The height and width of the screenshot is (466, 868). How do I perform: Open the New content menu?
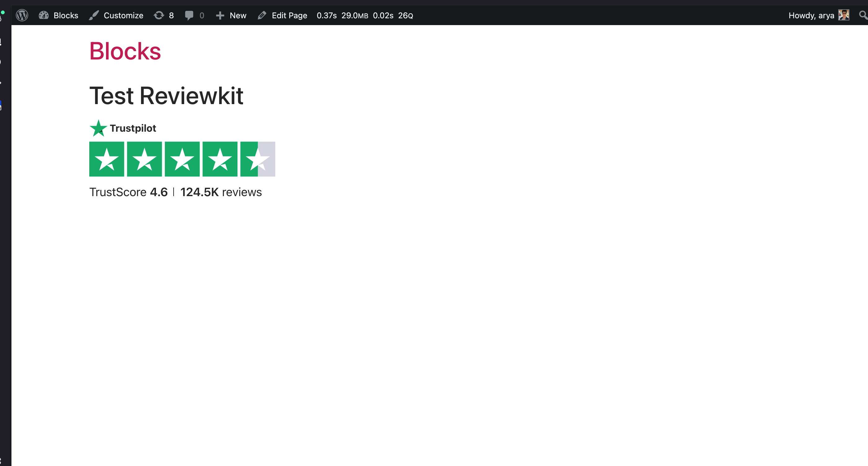238,15
